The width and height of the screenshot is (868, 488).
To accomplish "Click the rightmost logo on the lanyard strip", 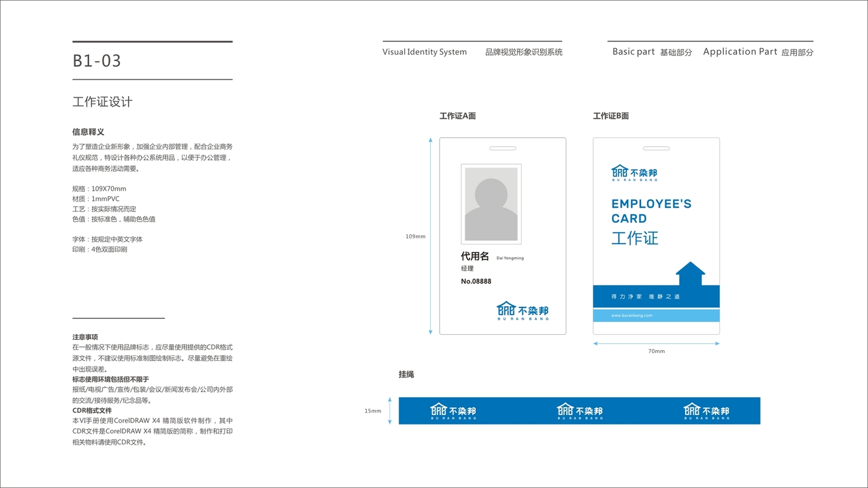I will (x=706, y=411).
